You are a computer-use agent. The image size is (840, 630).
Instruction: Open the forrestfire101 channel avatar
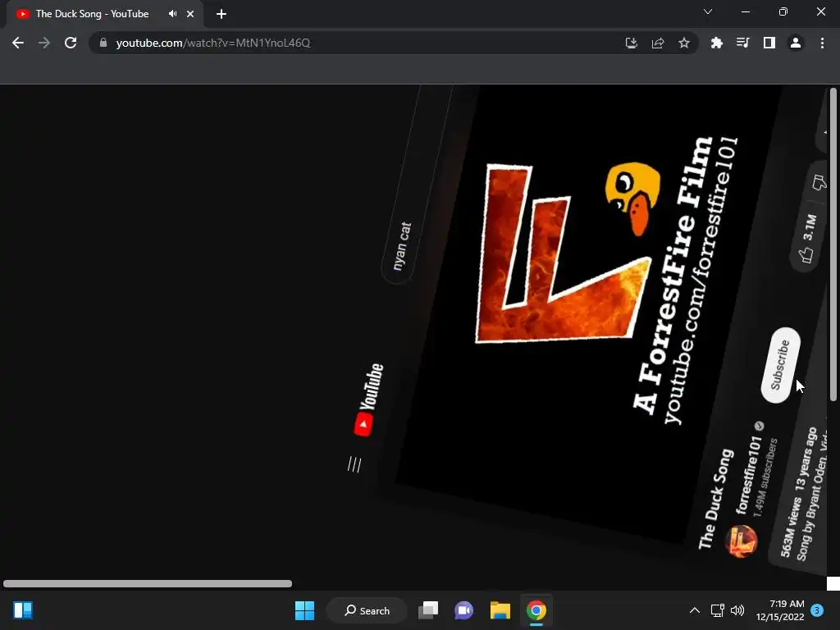[x=742, y=541]
